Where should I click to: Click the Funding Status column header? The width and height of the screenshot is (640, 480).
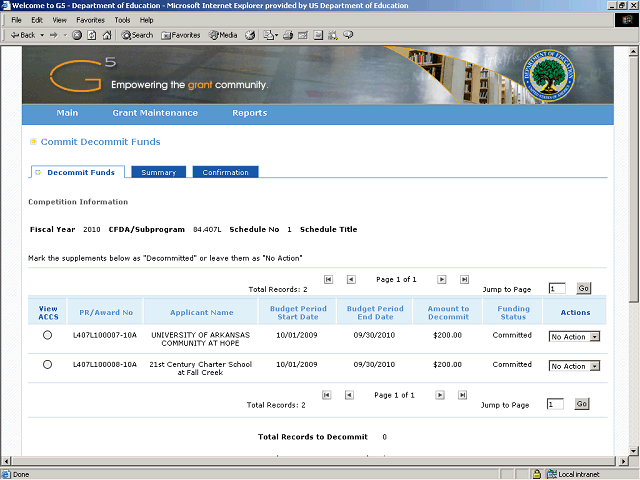pos(513,313)
